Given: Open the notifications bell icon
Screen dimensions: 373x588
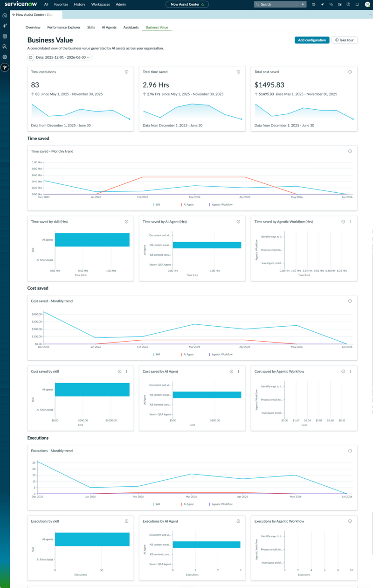Looking at the screenshot, I should click(357, 4).
